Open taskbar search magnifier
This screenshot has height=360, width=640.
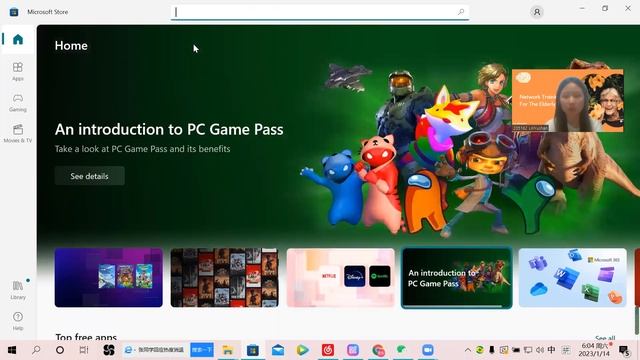click(36, 350)
